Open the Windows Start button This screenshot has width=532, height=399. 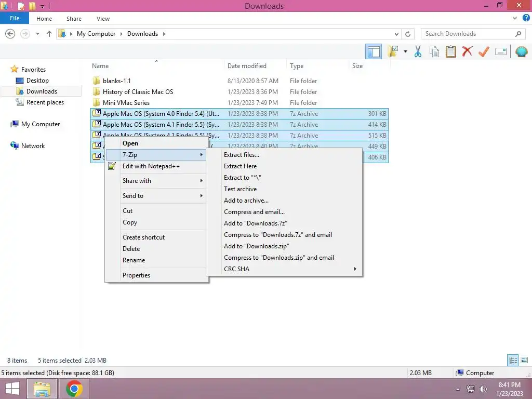coord(12,389)
